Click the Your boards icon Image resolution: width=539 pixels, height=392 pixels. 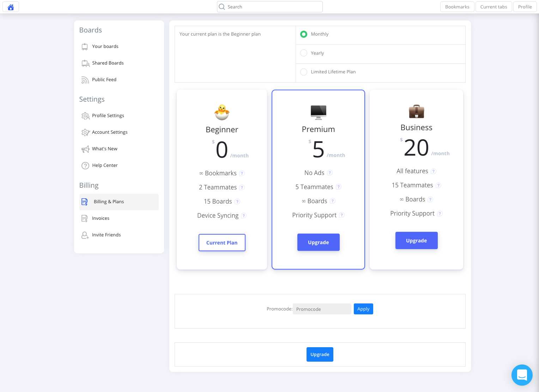tap(85, 47)
